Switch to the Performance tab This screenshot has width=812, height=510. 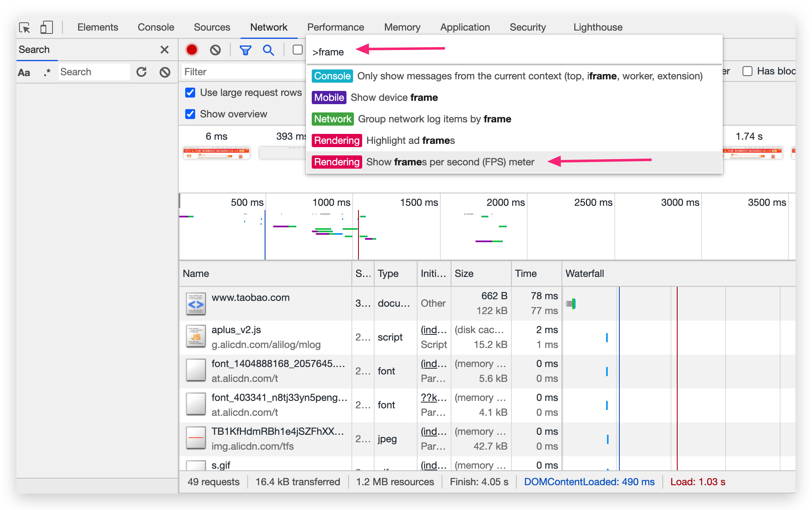point(335,27)
